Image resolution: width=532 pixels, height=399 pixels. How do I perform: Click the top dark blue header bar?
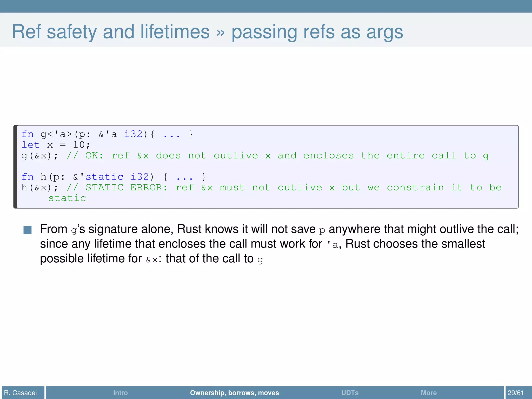coord(266,6)
